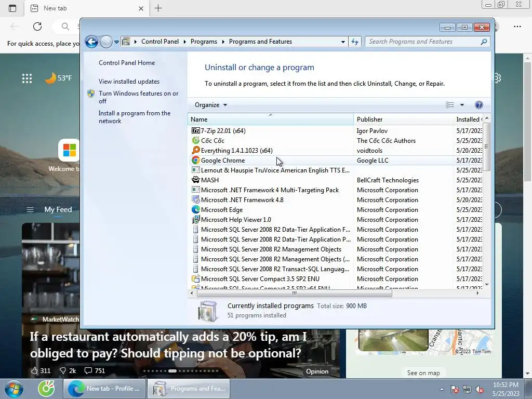Viewport: 532px width, 399px height.
Task: Click the network tray icon
Action: point(467,389)
